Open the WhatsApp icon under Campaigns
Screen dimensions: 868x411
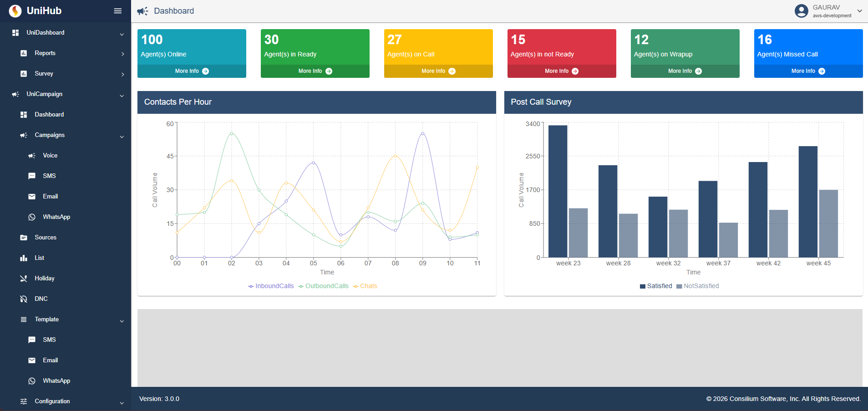pyautogui.click(x=32, y=217)
